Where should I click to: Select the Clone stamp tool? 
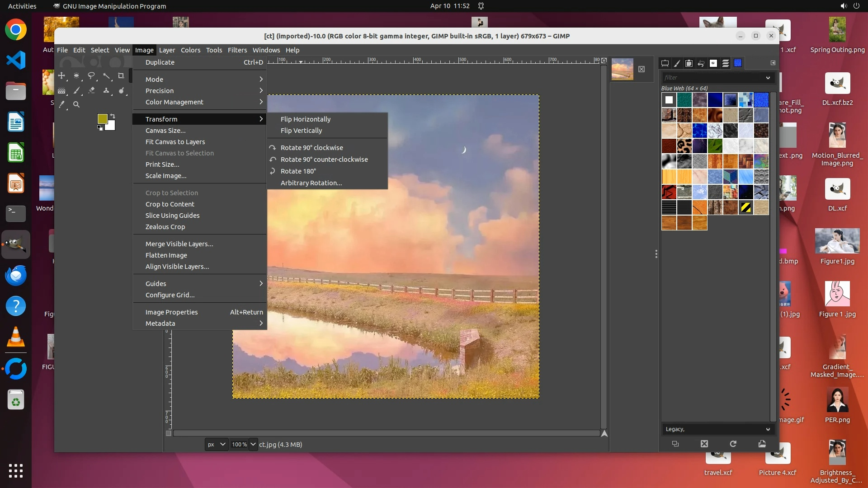[x=106, y=91]
